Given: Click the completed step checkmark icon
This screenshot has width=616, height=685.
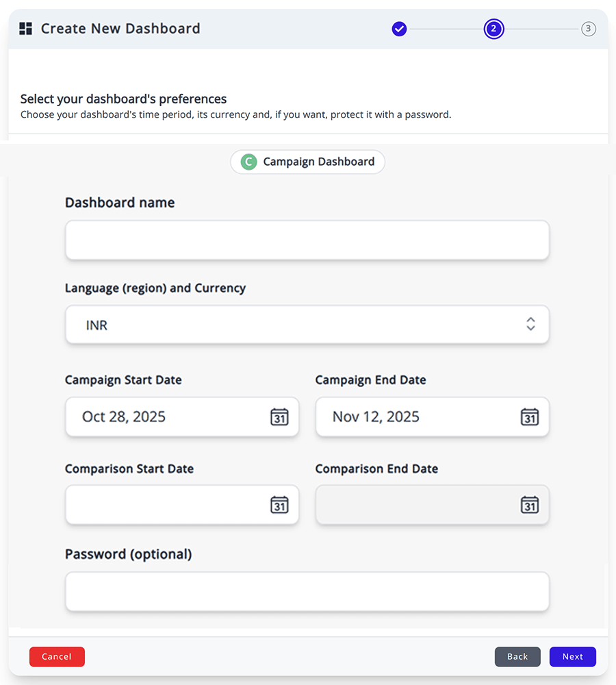Looking at the screenshot, I should 399,29.
